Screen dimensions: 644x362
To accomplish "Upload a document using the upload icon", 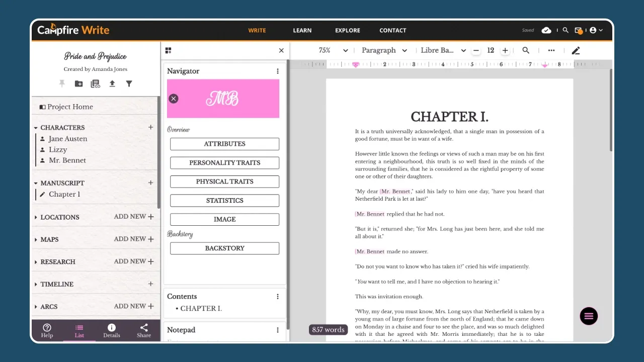I will [112, 83].
